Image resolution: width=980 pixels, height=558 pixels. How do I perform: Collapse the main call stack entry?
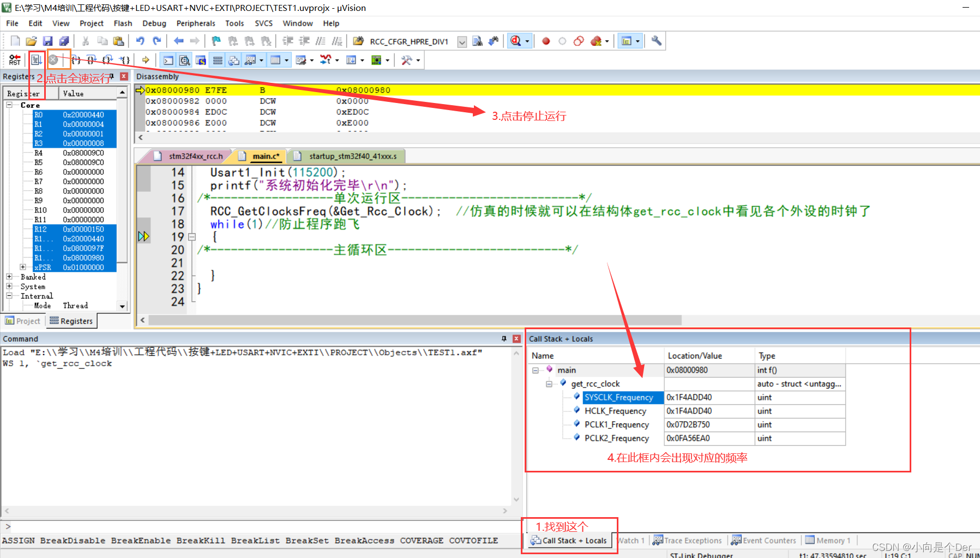(x=536, y=370)
